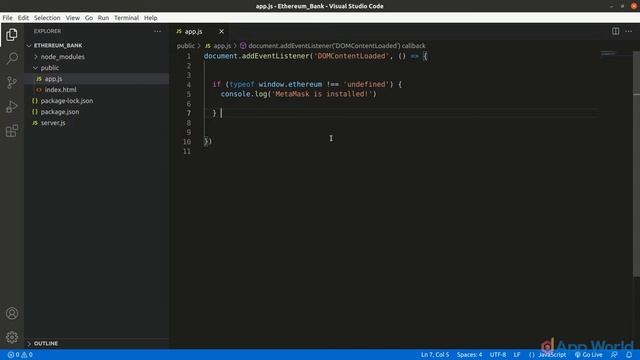Click the console.log code line
Screen dimensions: 640x360
click(298, 94)
